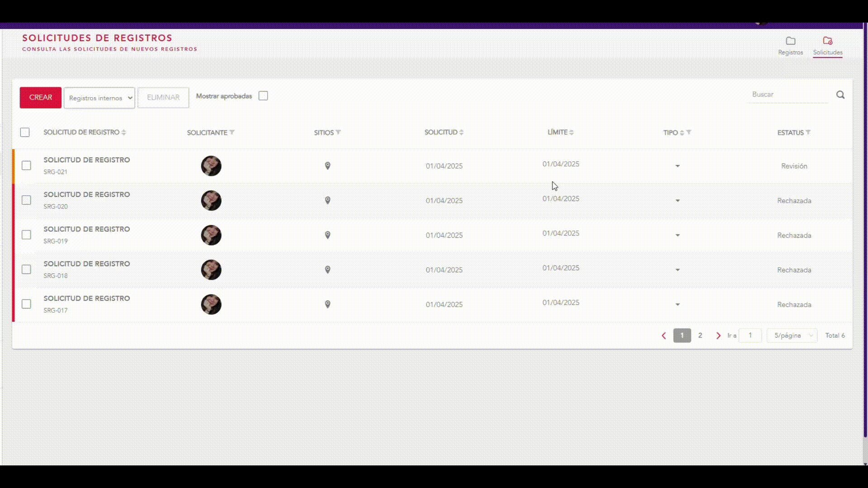Click the search magnifier icon

point(840,95)
